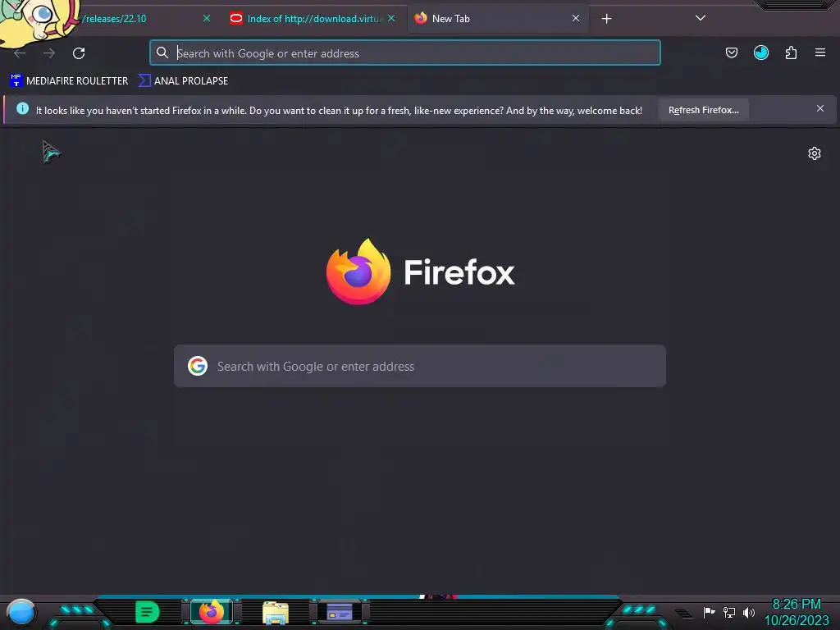Open Action Center flag tray icon

(709, 612)
